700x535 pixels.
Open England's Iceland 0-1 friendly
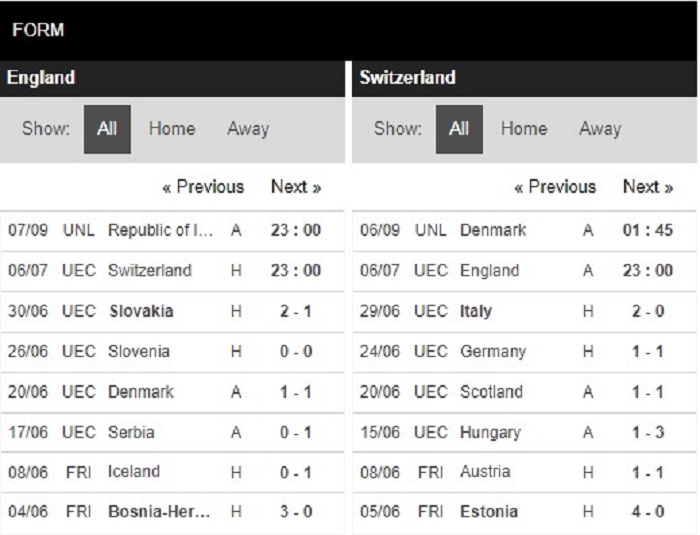click(172, 472)
